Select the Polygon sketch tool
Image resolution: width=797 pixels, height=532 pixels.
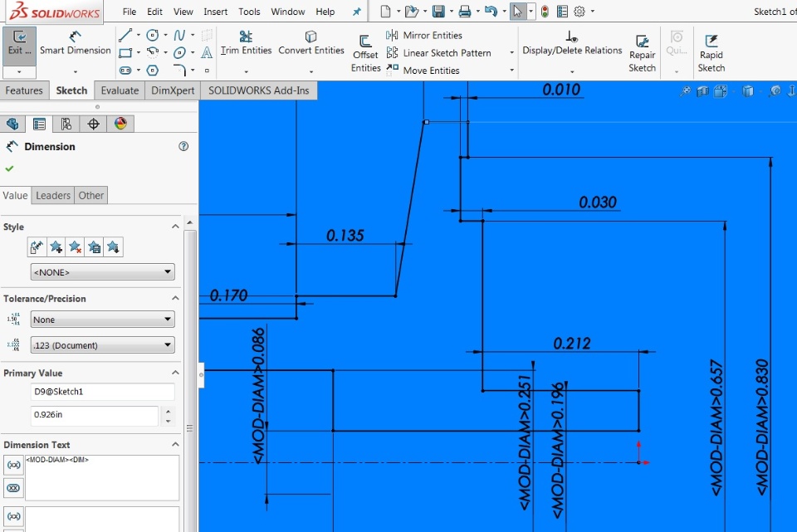153,70
